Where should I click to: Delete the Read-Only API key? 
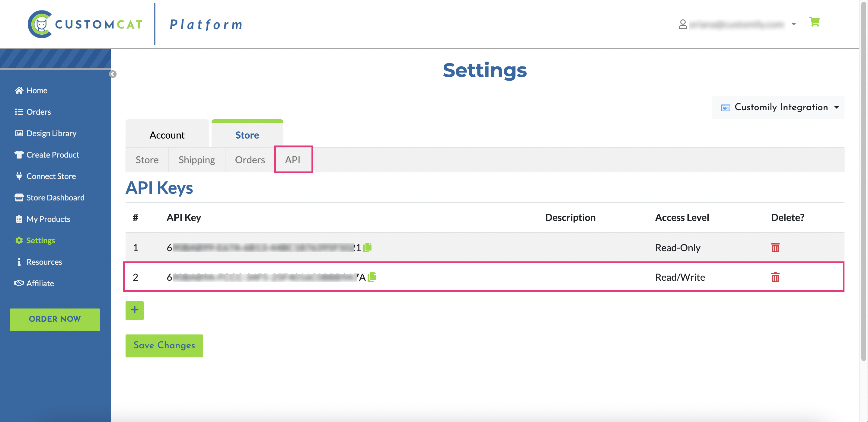[x=775, y=248]
